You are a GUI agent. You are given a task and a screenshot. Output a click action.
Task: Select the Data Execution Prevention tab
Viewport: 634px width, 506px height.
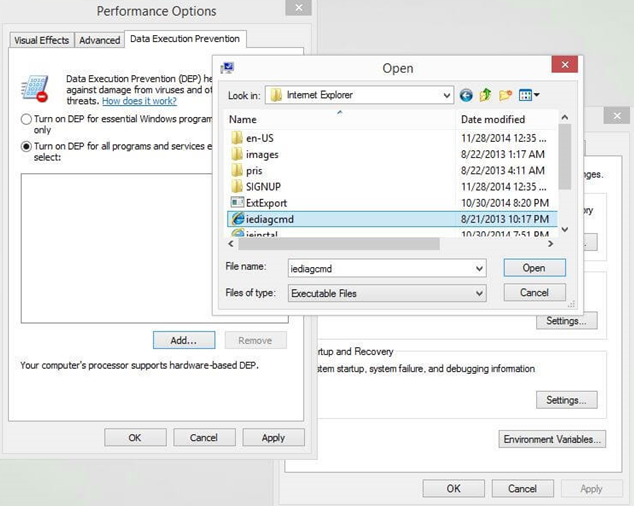coord(185,39)
